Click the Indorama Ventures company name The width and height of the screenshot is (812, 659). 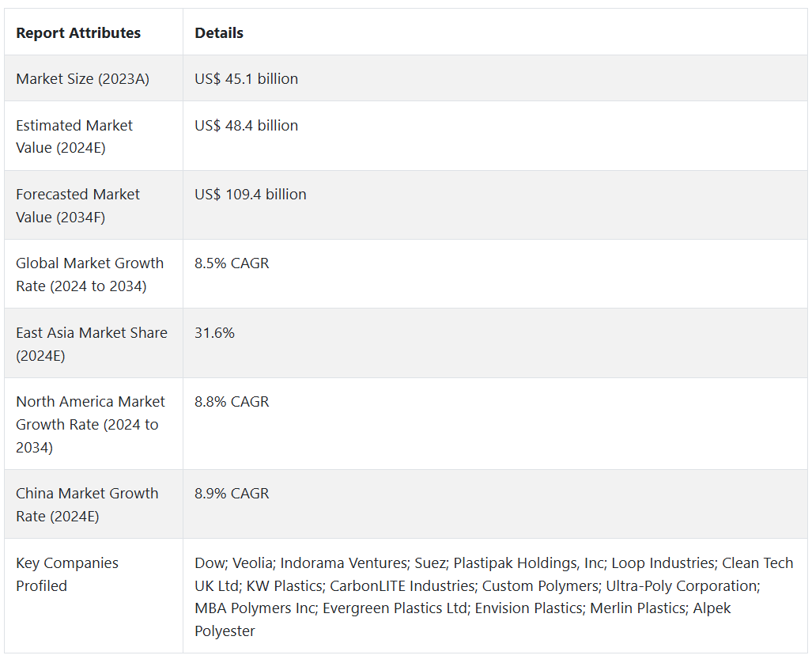coord(344,562)
